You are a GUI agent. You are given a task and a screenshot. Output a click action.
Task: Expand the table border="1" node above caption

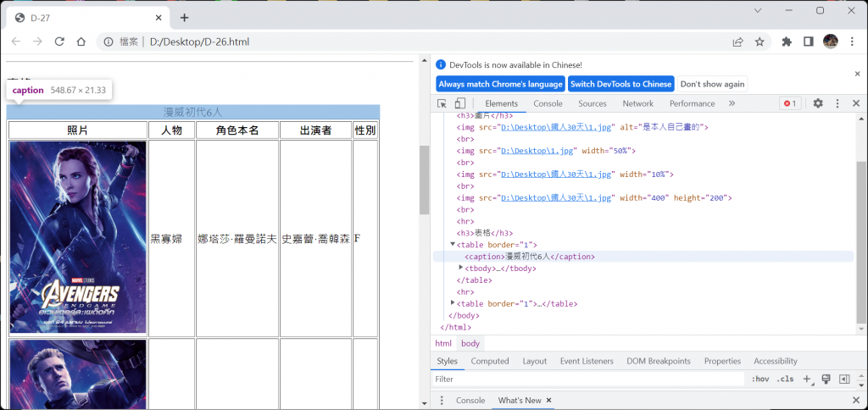click(453, 244)
